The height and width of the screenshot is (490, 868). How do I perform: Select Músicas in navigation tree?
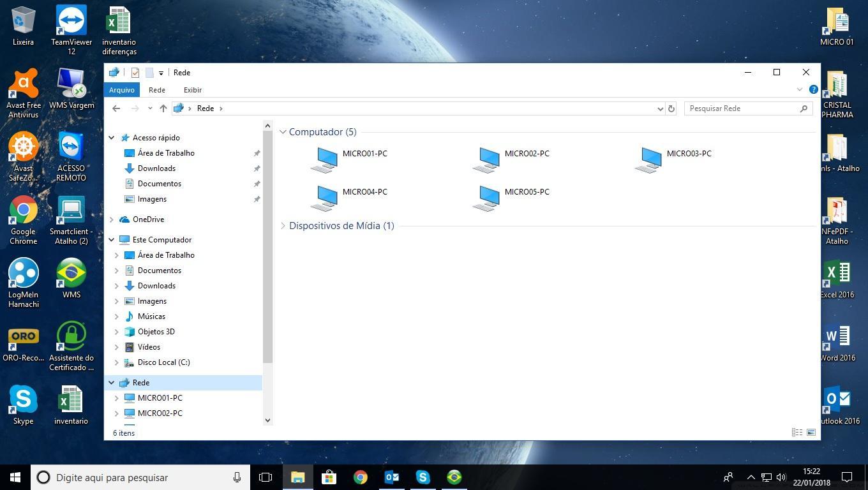point(151,316)
